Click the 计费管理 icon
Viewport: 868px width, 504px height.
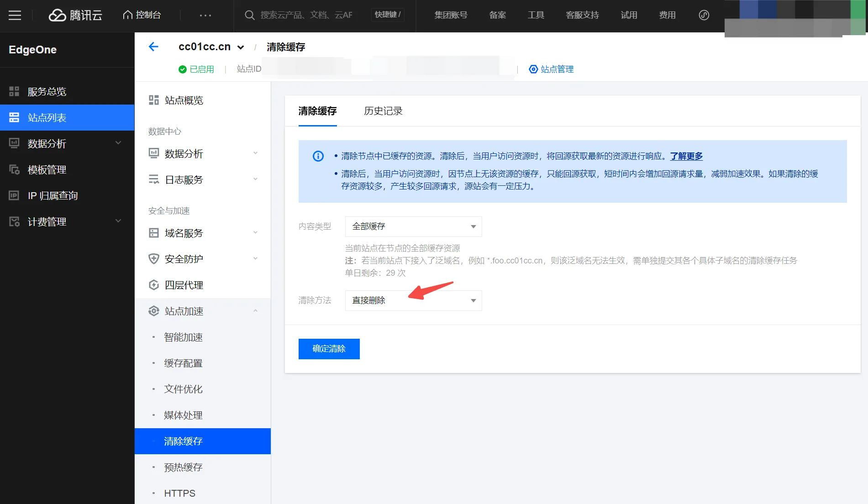coord(14,221)
